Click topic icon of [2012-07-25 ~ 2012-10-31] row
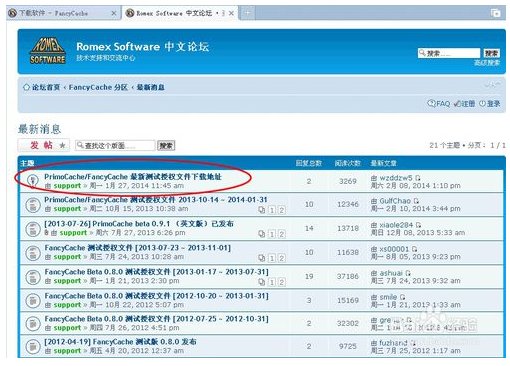The height and width of the screenshot is (366, 510). 33,323
